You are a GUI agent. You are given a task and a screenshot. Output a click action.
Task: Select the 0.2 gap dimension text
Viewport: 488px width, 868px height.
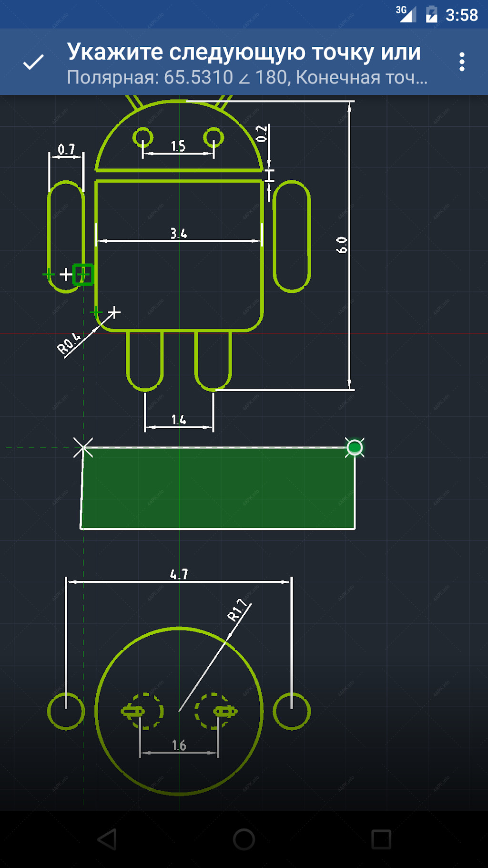(x=262, y=134)
